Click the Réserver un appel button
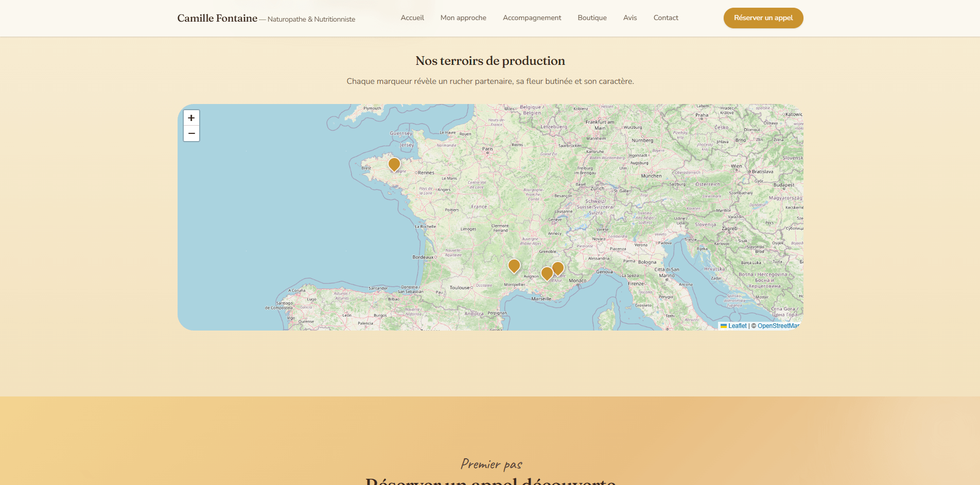 pos(763,18)
